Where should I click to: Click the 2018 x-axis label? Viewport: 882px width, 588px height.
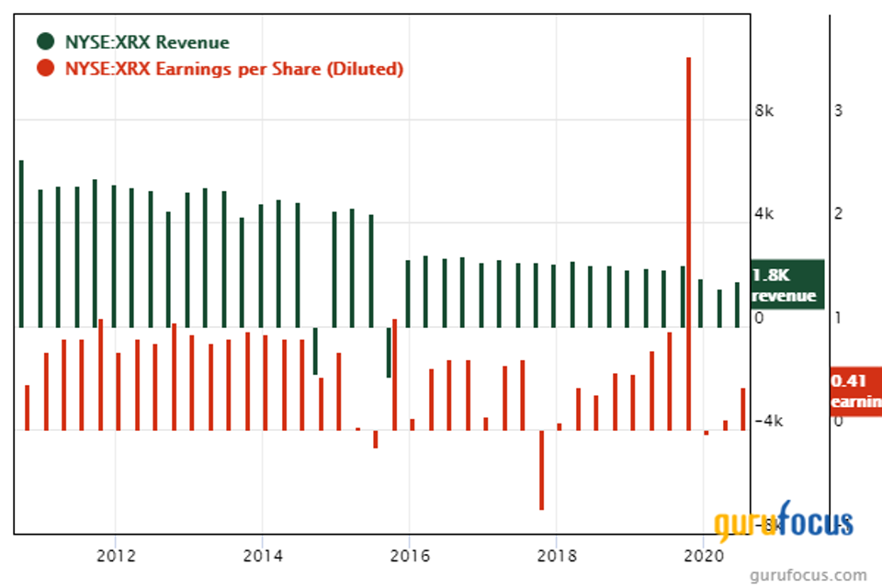[x=557, y=556]
